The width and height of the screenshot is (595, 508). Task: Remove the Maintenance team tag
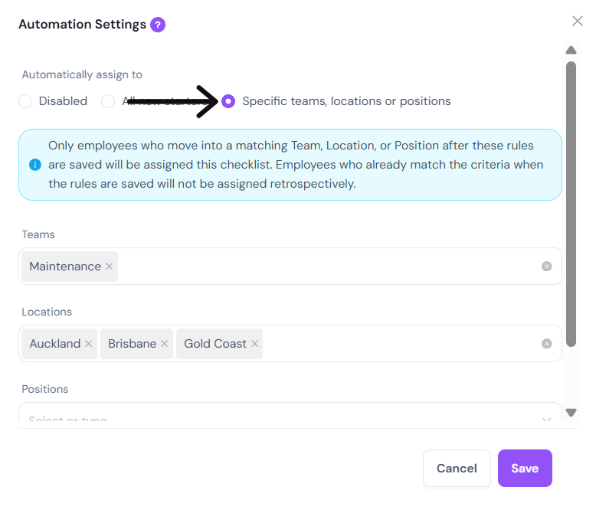(109, 266)
